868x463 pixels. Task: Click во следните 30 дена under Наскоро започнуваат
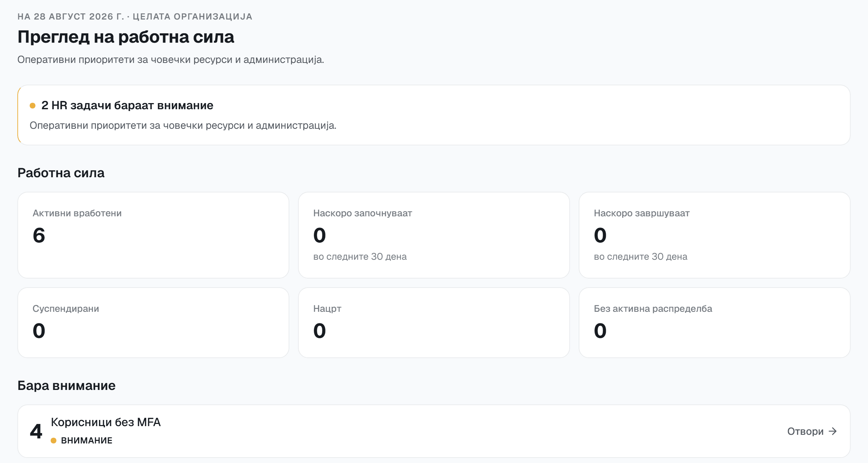point(360,256)
